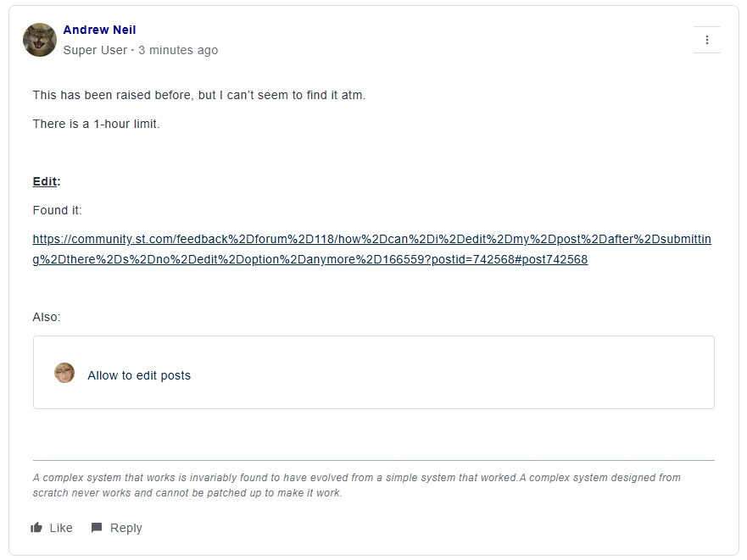Click the small avatar in the linked post card
Viewport: 747px width, 560px height.
[x=64, y=373]
